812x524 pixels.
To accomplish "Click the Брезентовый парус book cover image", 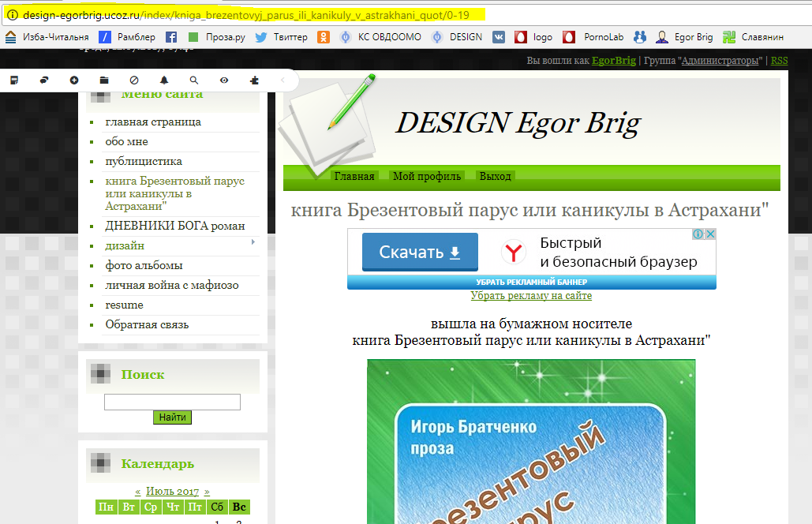I will click(531, 442).
